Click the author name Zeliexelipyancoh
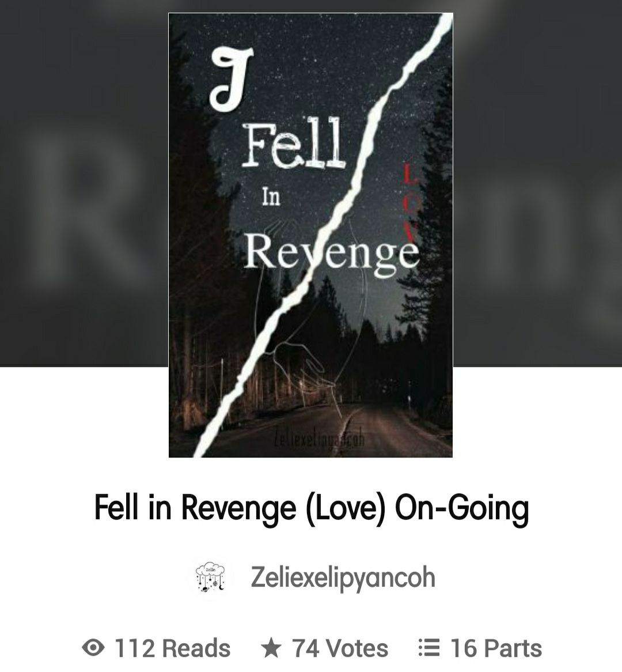 click(x=343, y=577)
